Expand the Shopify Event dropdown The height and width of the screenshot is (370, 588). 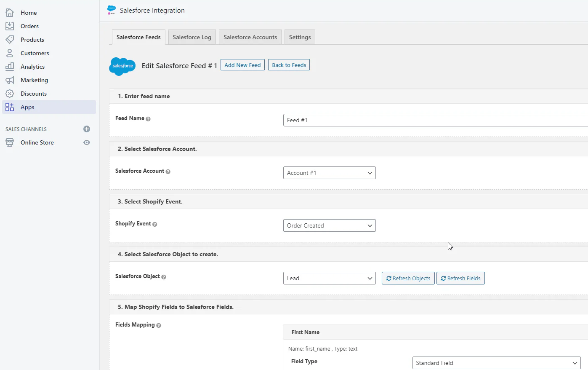(329, 225)
